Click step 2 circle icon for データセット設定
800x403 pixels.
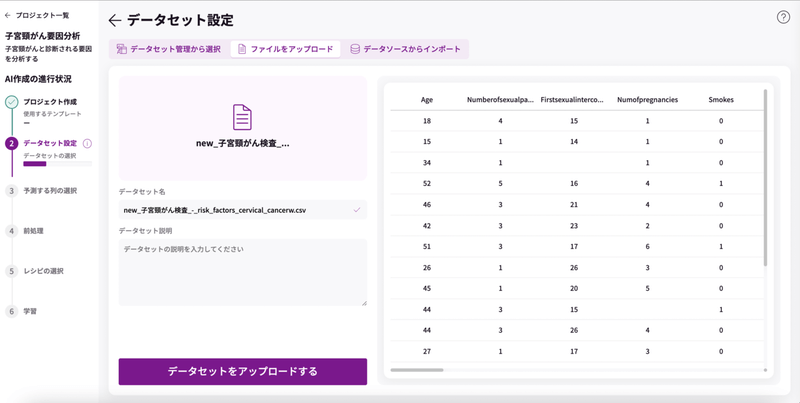click(x=12, y=144)
